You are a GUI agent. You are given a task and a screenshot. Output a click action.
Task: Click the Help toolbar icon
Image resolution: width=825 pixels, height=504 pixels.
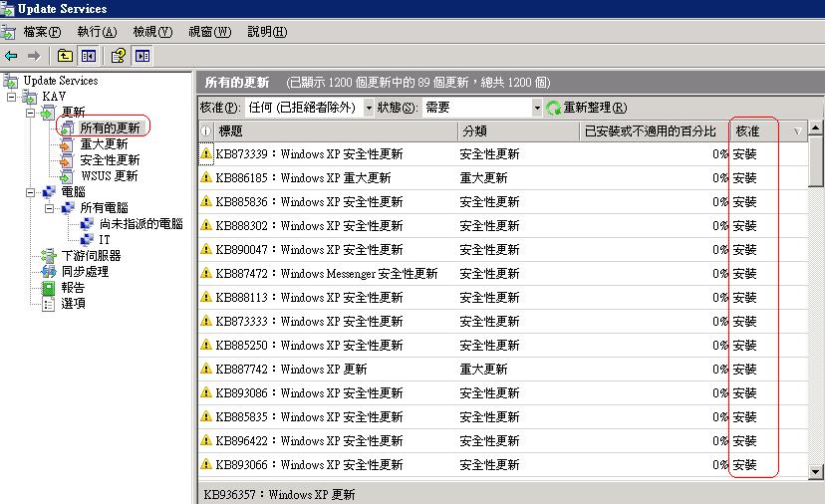[119, 56]
